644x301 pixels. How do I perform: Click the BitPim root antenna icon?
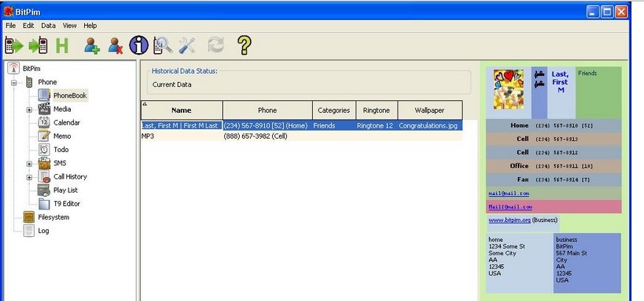[13, 68]
